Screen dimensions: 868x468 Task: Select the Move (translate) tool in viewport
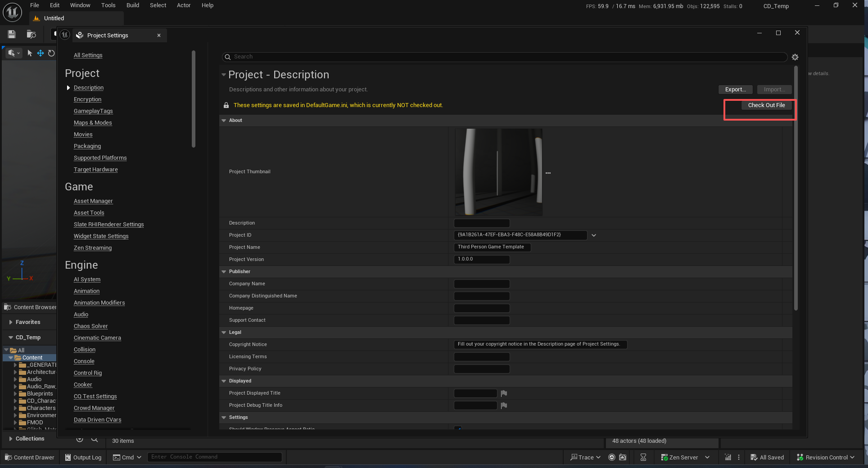click(40, 53)
